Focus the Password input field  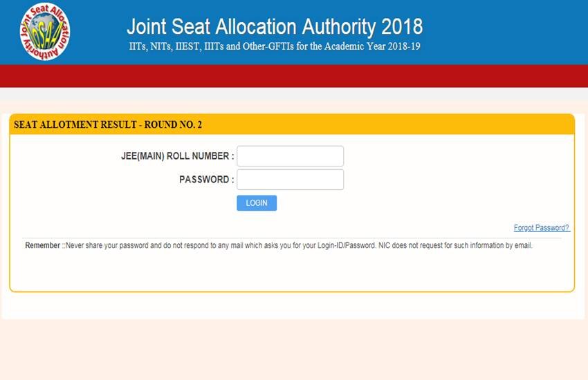[290, 180]
